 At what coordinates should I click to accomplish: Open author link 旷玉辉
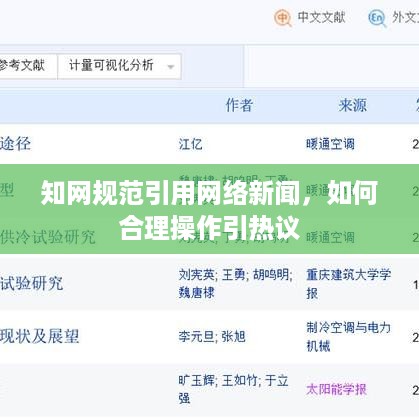pos(196,380)
